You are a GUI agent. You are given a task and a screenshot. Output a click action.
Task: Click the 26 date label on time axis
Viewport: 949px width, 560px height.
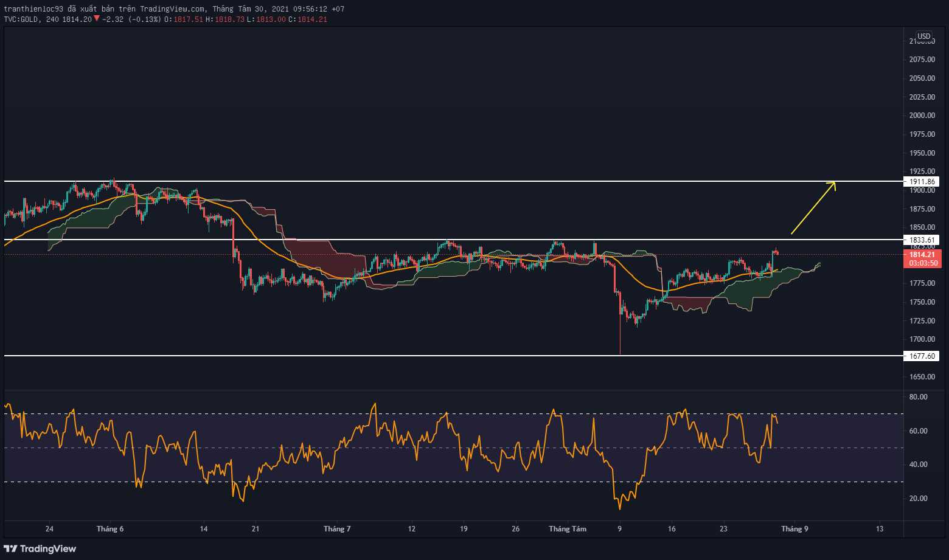pyautogui.click(x=515, y=529)
